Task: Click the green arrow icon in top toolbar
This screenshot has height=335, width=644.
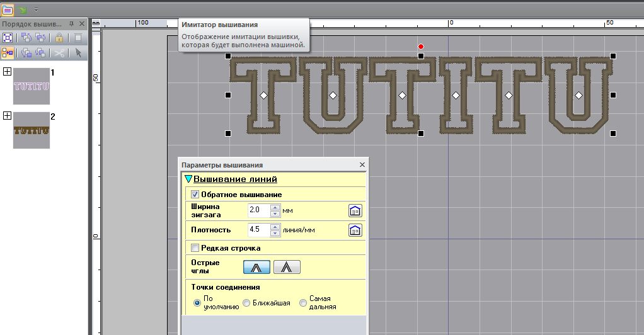Action: [23, 10]
